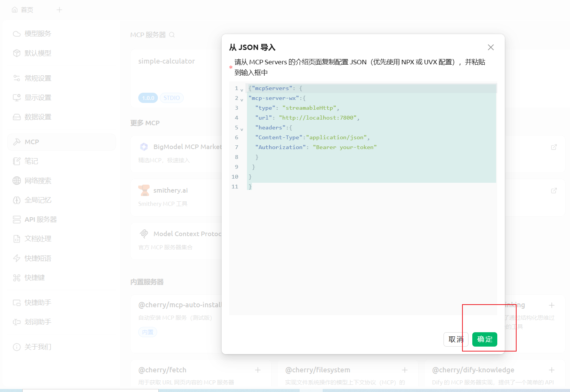
Task: Open the 模型服务 cloud icon in sidebar
Action: (17, 34)
